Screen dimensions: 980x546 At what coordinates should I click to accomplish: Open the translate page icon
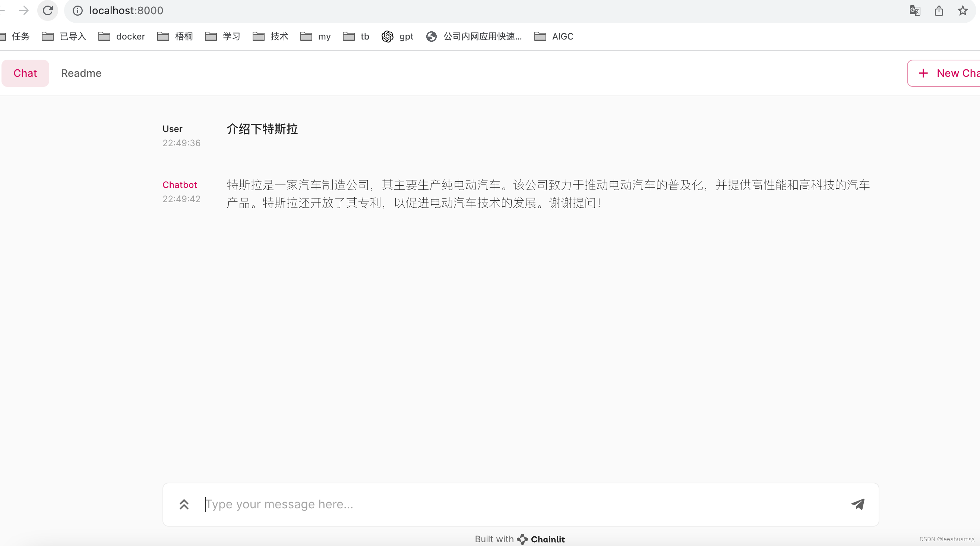pos(914,11)
